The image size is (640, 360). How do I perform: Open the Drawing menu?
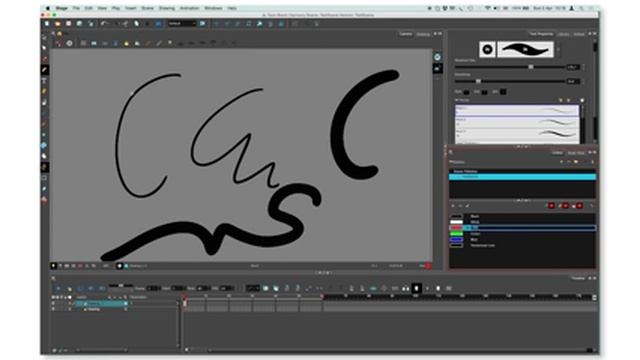point(167,8)
